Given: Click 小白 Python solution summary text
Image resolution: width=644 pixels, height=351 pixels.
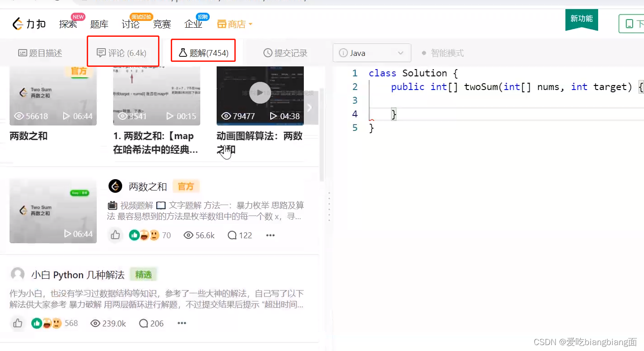Looking at the screenshot, I should pyautogui.click(x=157, y=299).
